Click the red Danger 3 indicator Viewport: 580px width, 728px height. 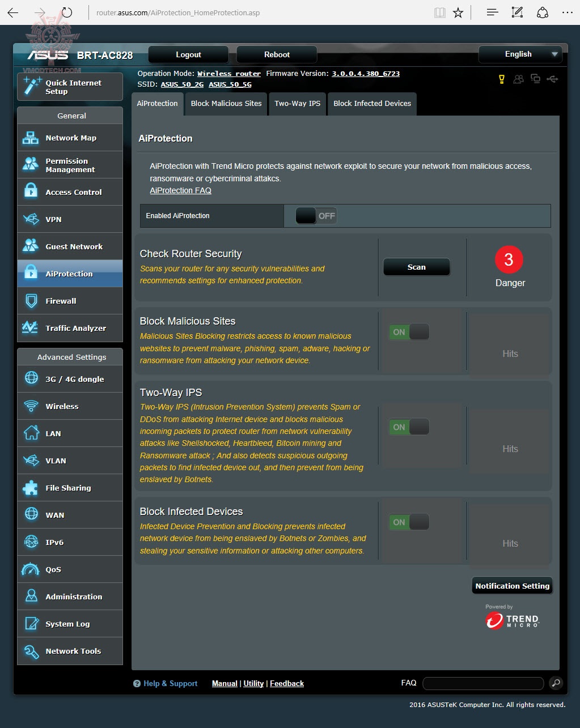[509, 259]
